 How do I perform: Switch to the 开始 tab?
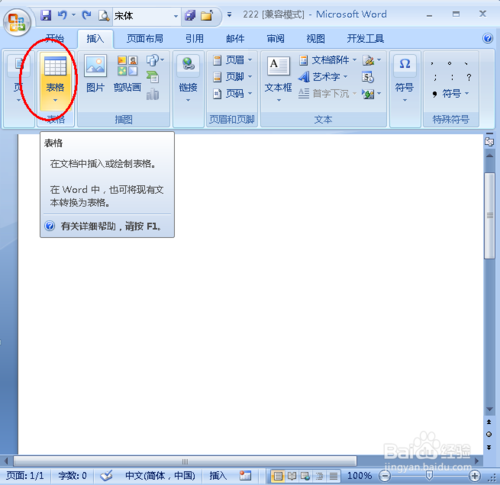coord(55,39)
